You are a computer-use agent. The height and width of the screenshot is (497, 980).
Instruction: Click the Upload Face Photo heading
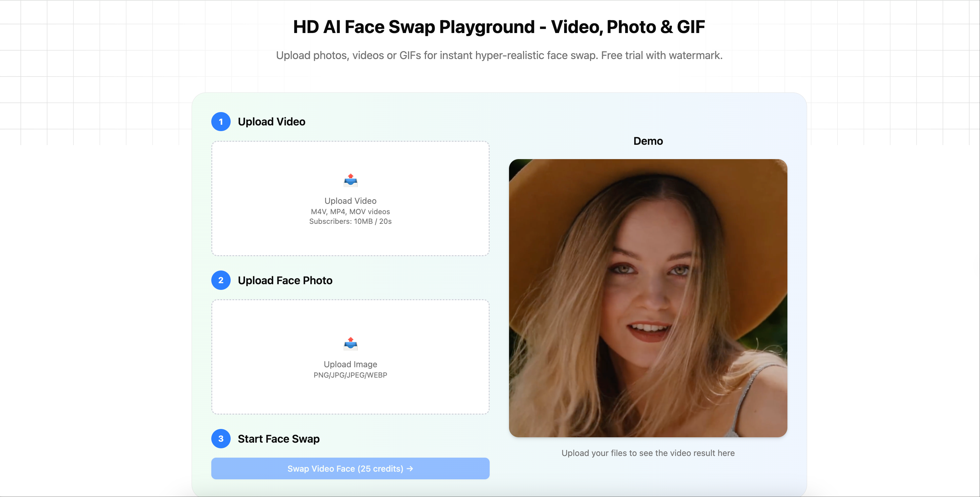(285, 280)
